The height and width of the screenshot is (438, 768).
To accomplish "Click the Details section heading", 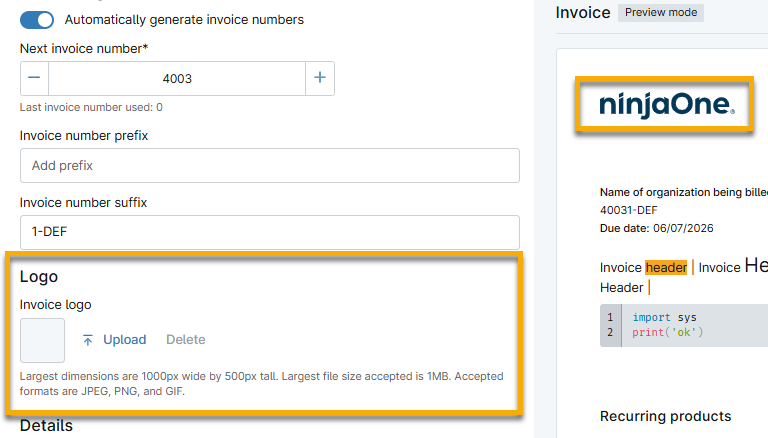I will tap(46, 425).
